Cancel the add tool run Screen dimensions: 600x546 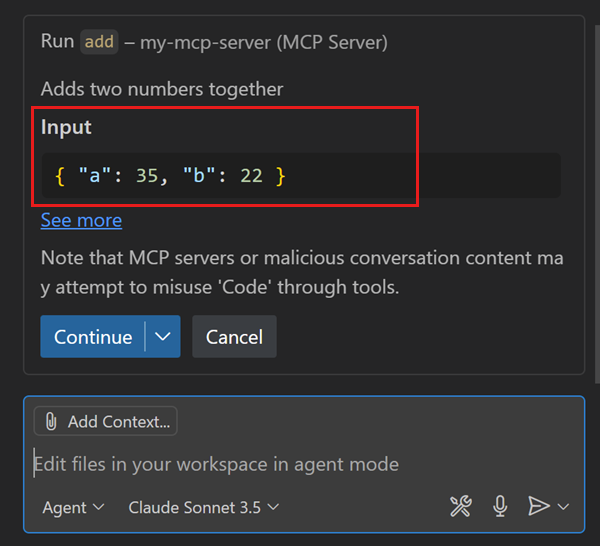pyautogui.click(x=234, y=337)
